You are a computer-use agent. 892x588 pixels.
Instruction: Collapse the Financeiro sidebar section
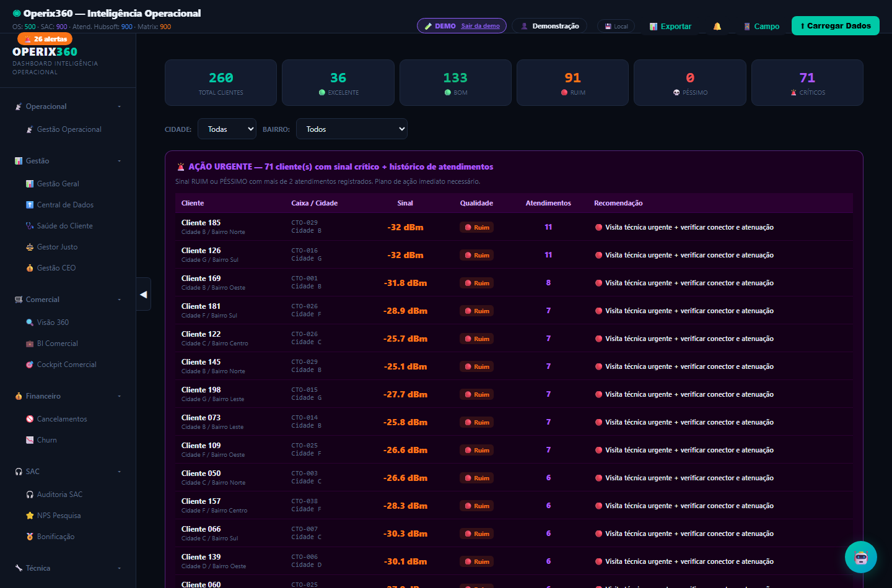click(x=68, y=396)
